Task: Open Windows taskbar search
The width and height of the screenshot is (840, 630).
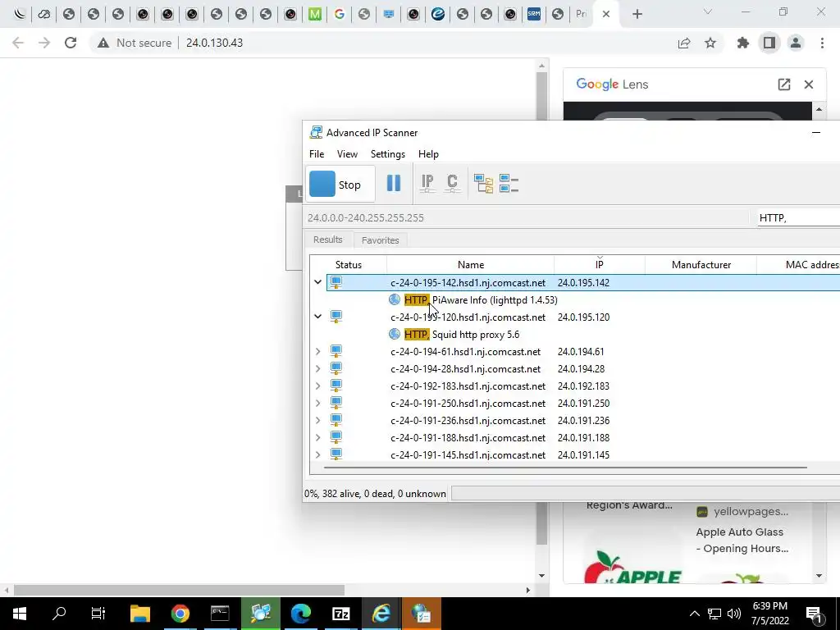Action: [59, 614]
